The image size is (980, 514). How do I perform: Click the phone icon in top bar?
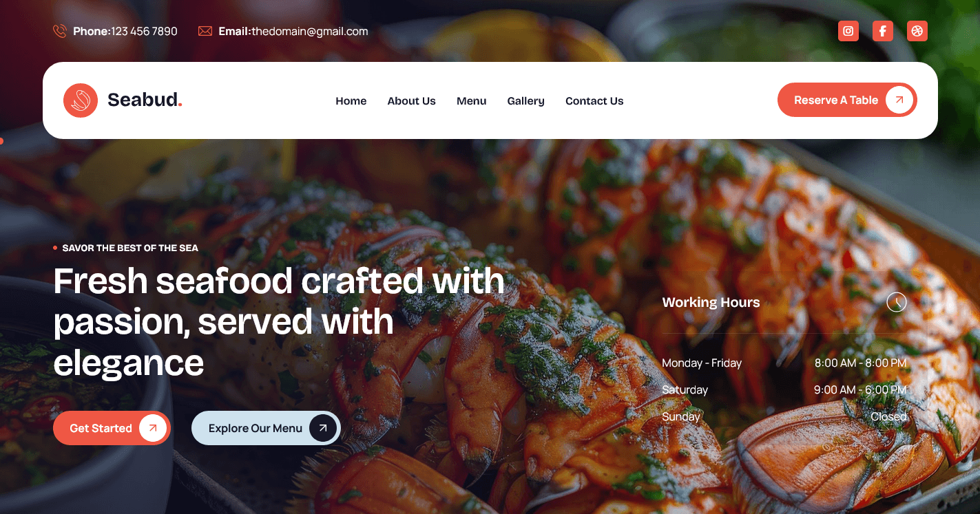tap(60, 31)
